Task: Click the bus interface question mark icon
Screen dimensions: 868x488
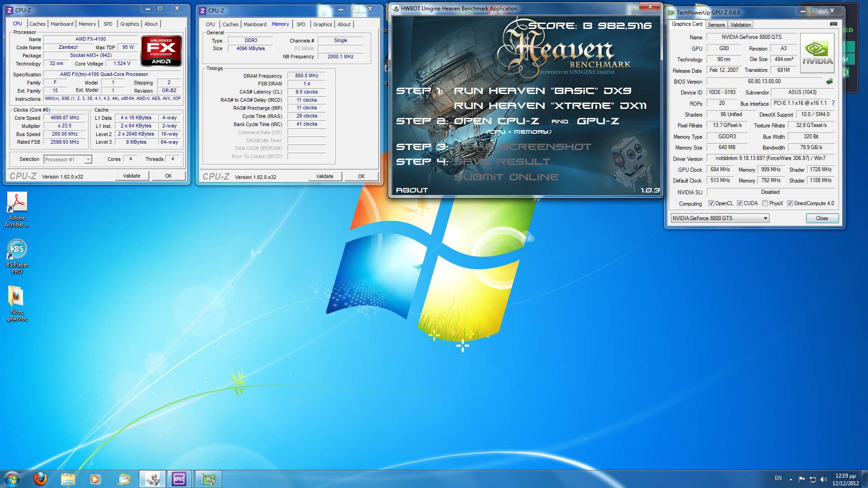Action: point(833,103)
